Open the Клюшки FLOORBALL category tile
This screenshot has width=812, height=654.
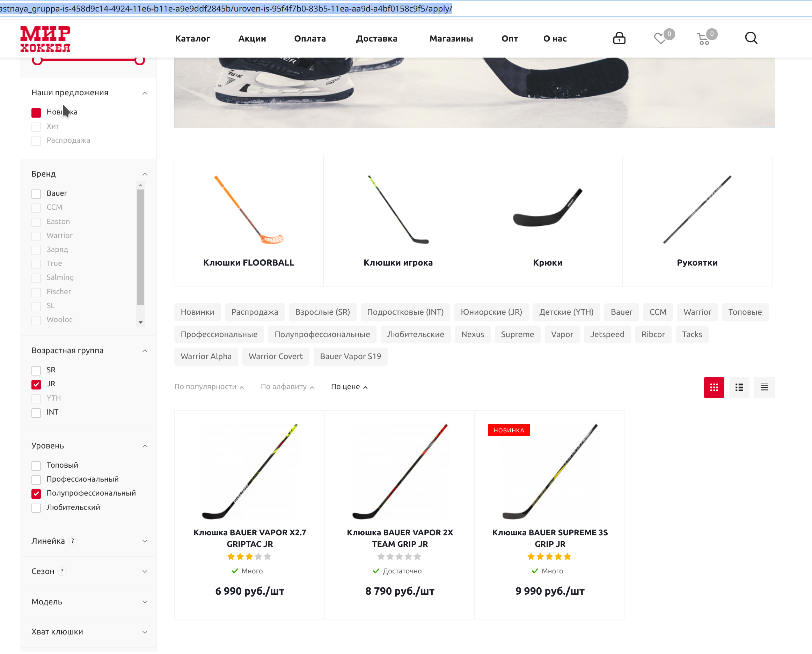pyautogui.click(x=248, y=221)
